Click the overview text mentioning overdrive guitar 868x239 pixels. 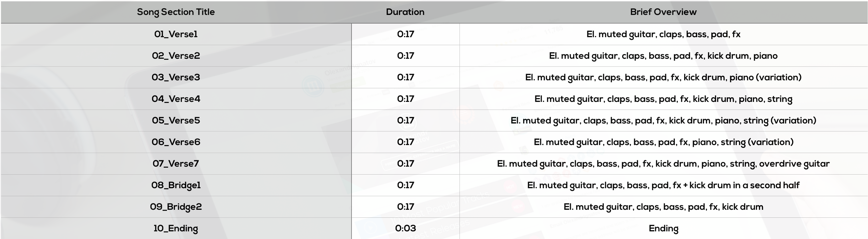(x=663, y=164)
